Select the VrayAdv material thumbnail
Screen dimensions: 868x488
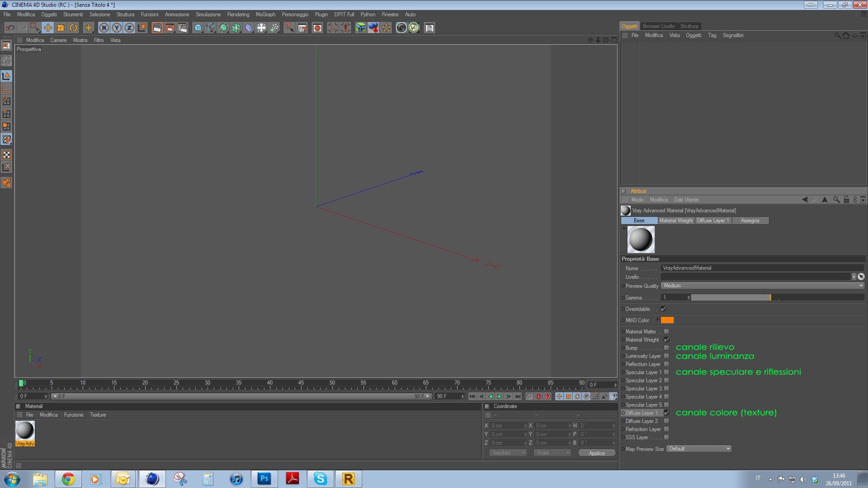click(25, 431)
